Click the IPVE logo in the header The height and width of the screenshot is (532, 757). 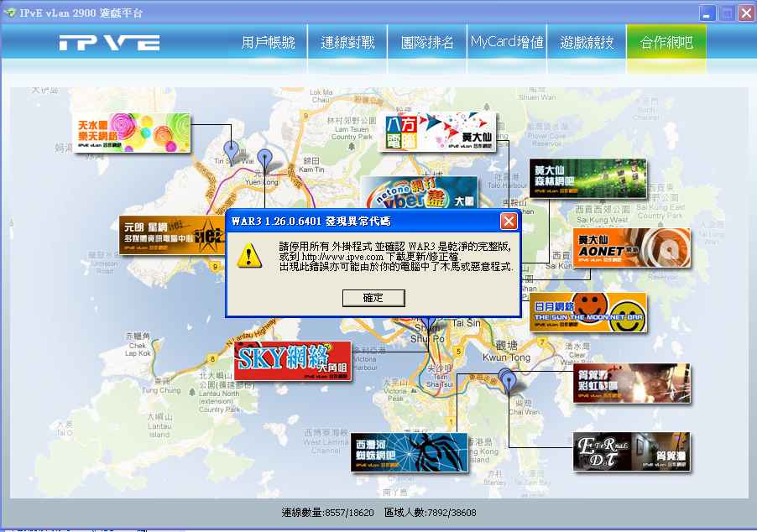[x=110, y=43]
